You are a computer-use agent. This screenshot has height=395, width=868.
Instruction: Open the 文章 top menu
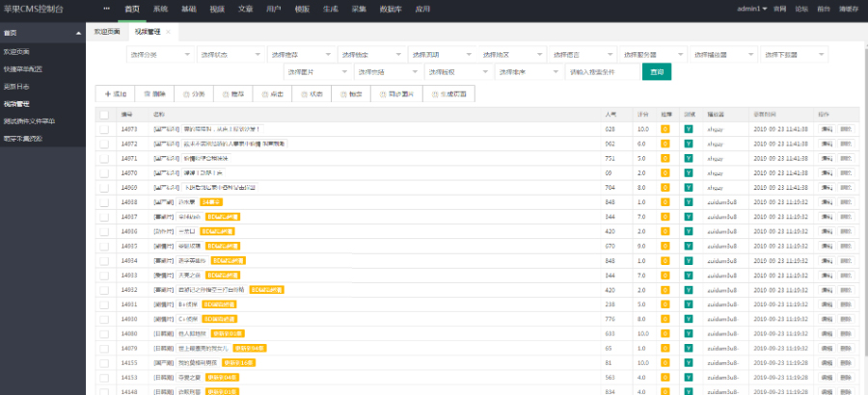[x=245, y=9]
